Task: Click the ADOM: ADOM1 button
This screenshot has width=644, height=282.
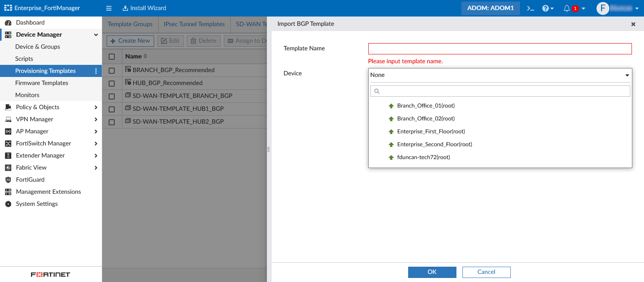Action: click(490, 8)
